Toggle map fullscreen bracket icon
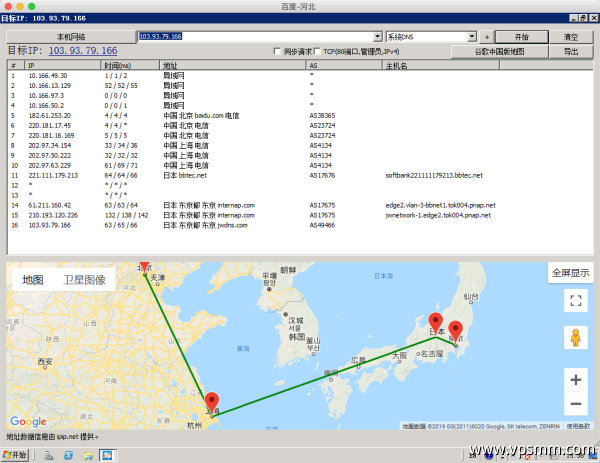 576,300
